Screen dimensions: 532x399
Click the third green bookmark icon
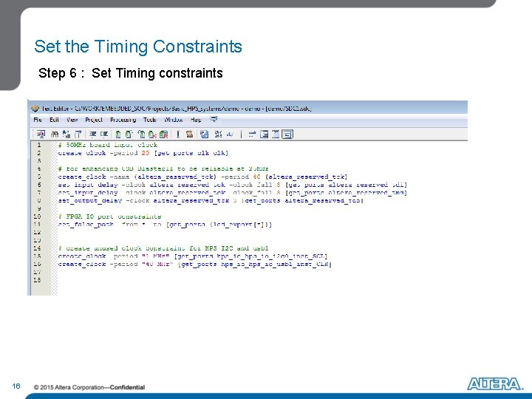click(141, 134)
